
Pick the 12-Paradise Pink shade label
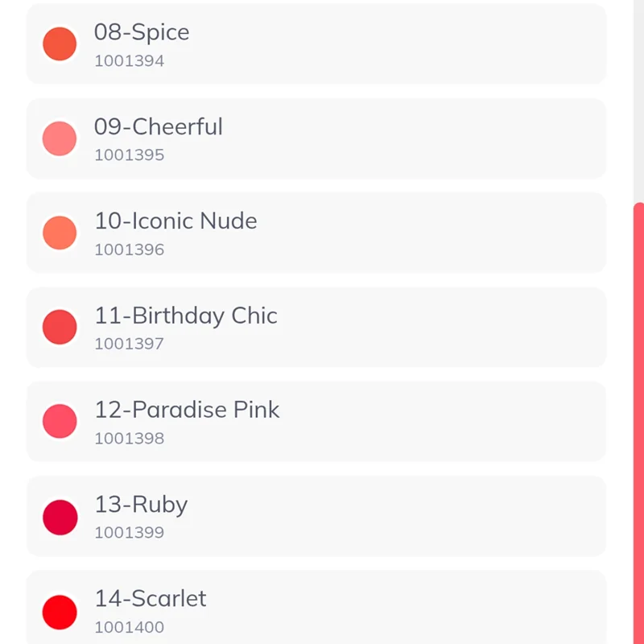click(187, 410)
